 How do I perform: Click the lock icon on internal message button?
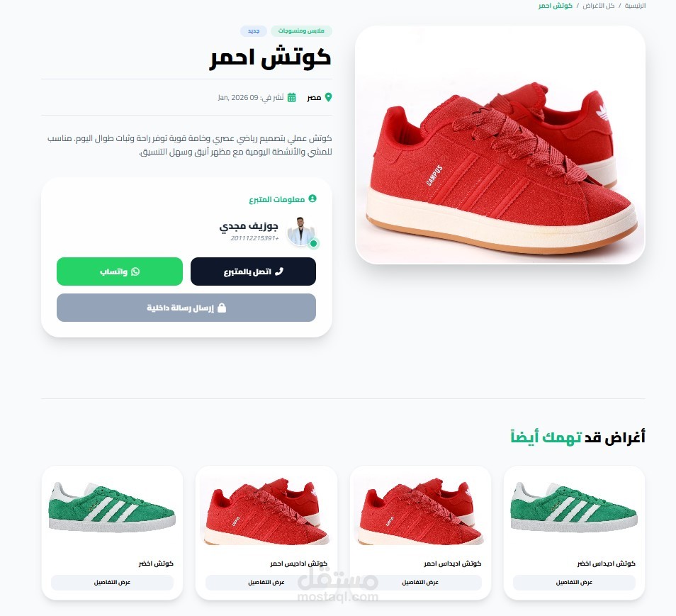(222, 308)
